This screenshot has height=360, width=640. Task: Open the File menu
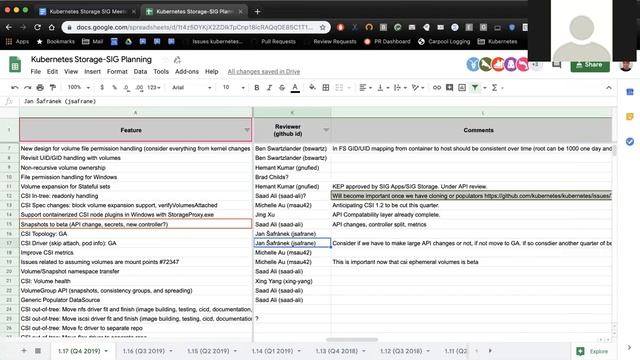click(36, 71)
